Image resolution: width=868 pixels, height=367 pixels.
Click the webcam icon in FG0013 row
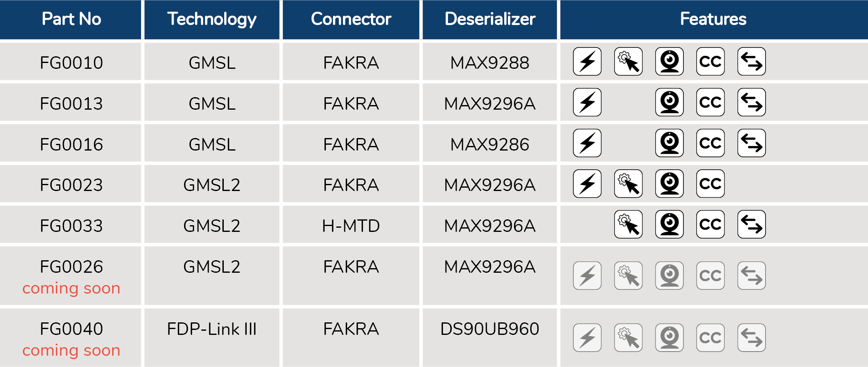[x=670, y=102]
